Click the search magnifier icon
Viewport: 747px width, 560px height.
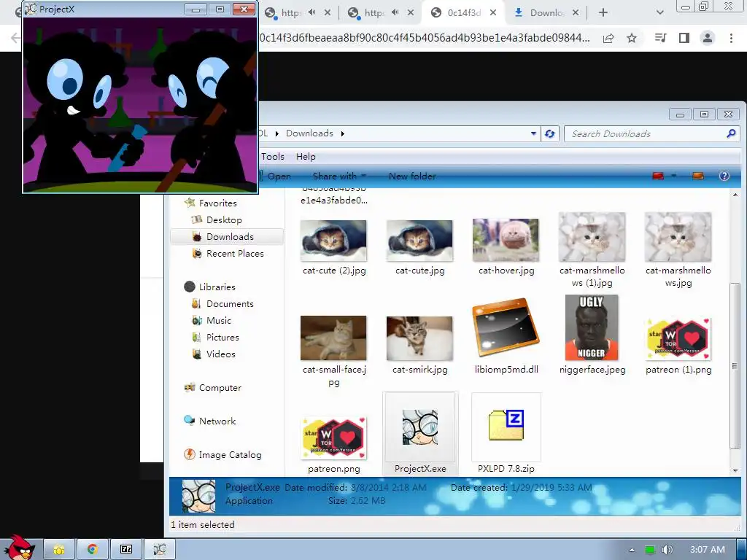click(x=731, y=134)
